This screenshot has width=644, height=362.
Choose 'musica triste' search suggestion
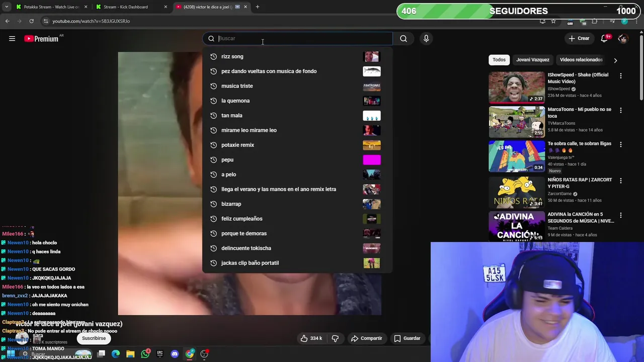pyautogui.click(x=297, y=86)
